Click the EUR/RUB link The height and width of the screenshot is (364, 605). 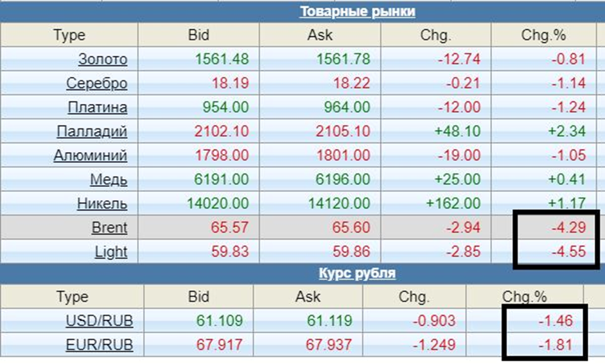[x=99, y=345]
